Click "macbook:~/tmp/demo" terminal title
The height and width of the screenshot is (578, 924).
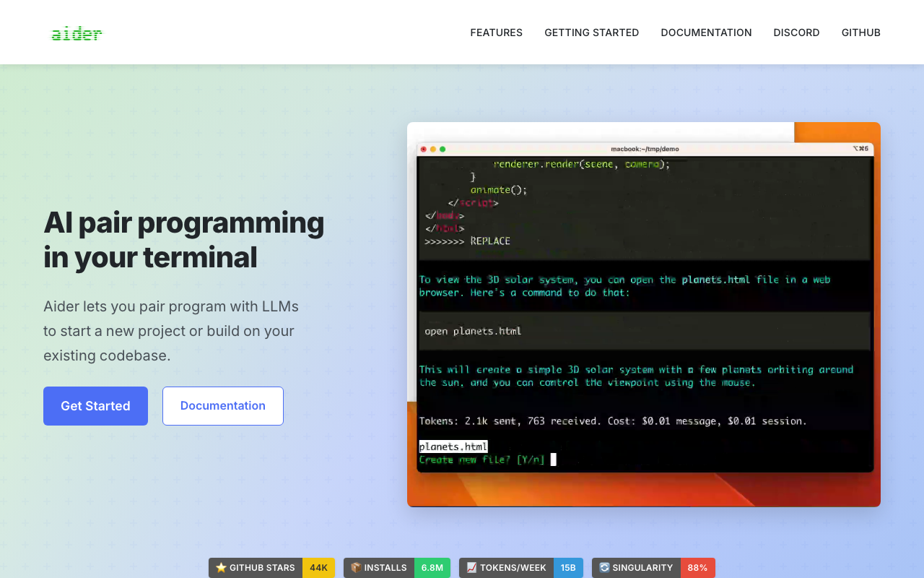pos(645,150)
